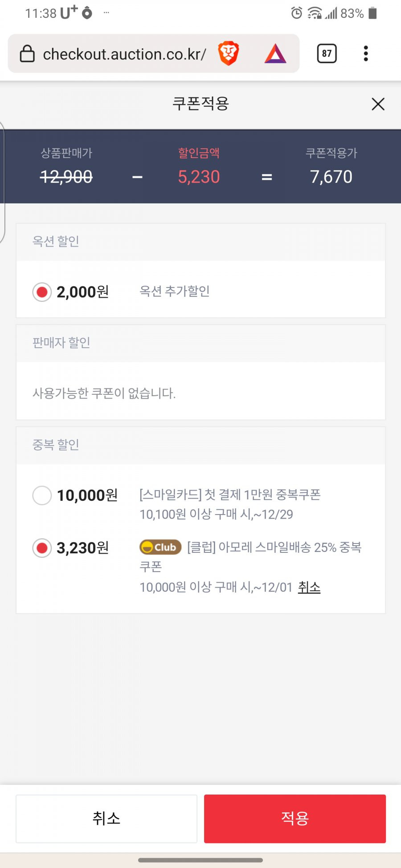Close the 쿠폰적용 dialog with X
401x868 pixels.
point(378,104)
